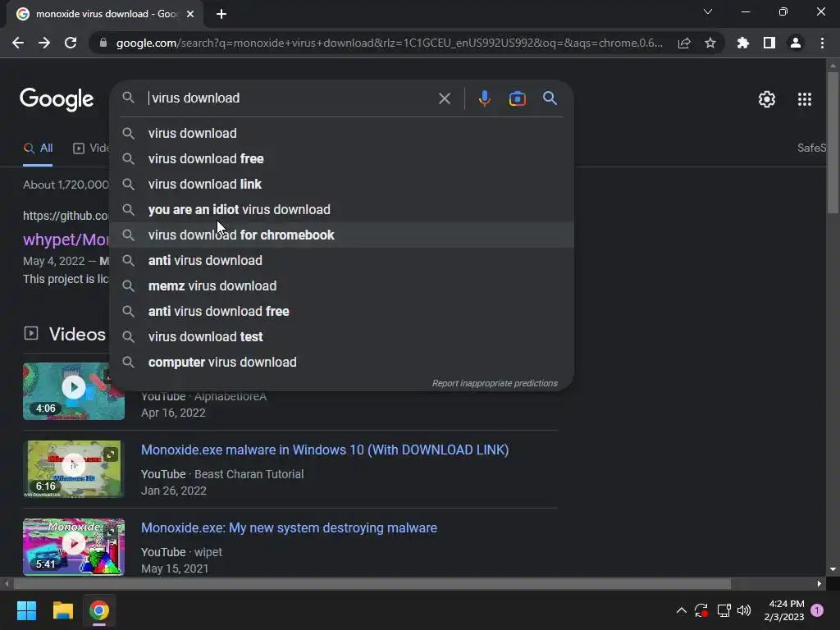840x630 pixels.
Task: Play the 6:16 Windows 10 video thumbnail
Action: 74,469
